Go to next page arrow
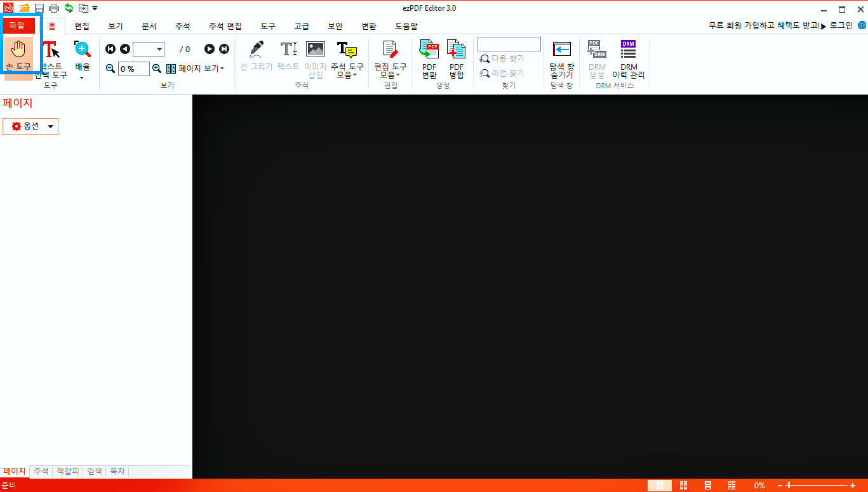Screen dimensions: 868x492 pyautogui.click(x=210, y=49)
